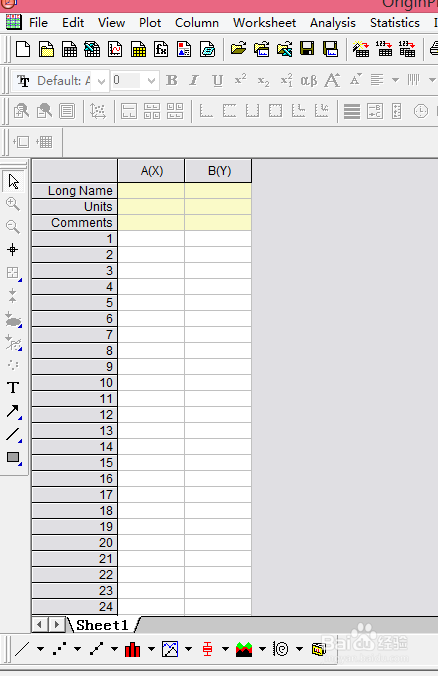Open the File menu
The image size is (438, 676).
pyautogui.click(x=38, y=22)
